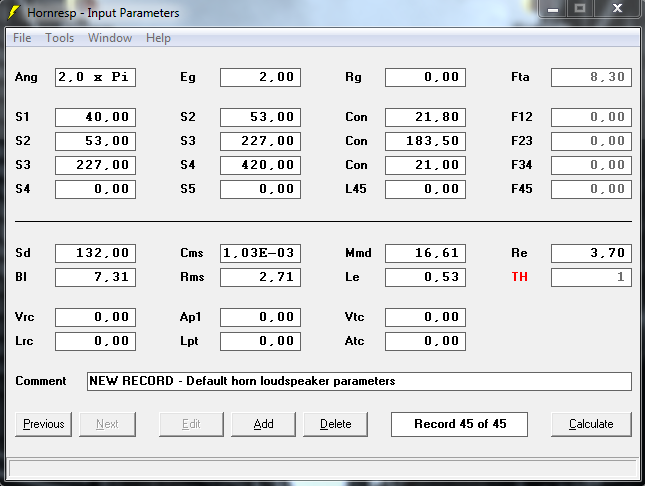Click the Add record button
Screen dimensions: 645x486
(x=263, y=424)
